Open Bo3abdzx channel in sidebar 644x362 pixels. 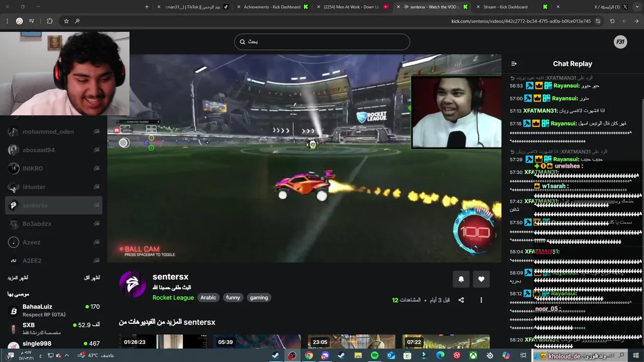pos(53,224)
